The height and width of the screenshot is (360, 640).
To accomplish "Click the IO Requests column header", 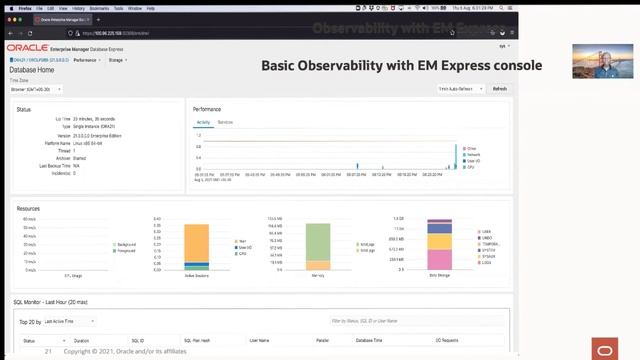I will 447,340.
